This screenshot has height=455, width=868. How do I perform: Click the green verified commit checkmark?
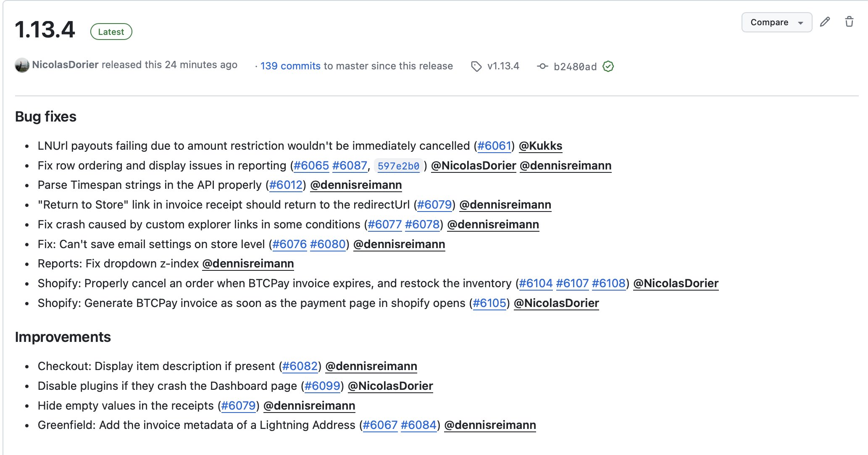pos(608,66)
